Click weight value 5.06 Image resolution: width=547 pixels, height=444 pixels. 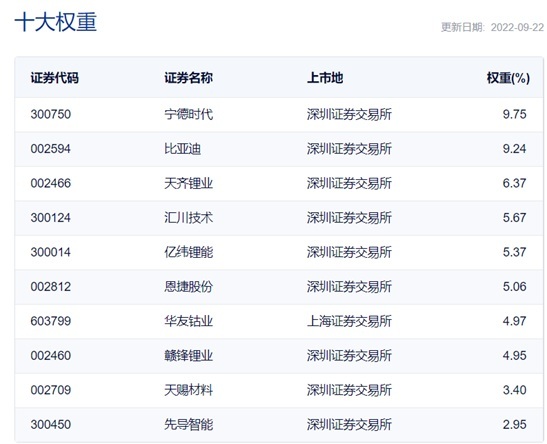pyautogui.click(x=514, y=286)
